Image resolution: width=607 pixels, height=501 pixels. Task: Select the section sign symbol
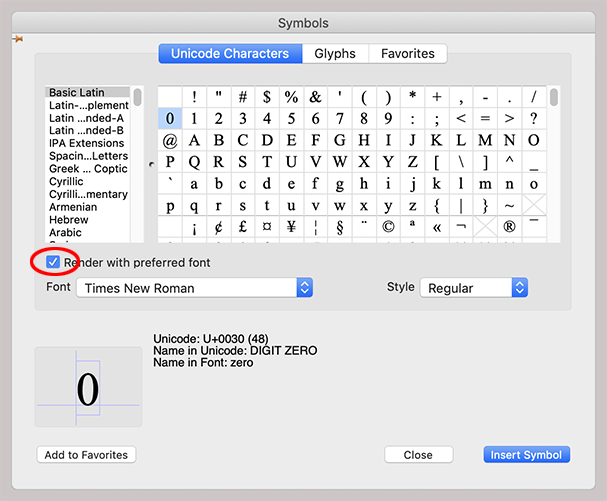[339, 227]
